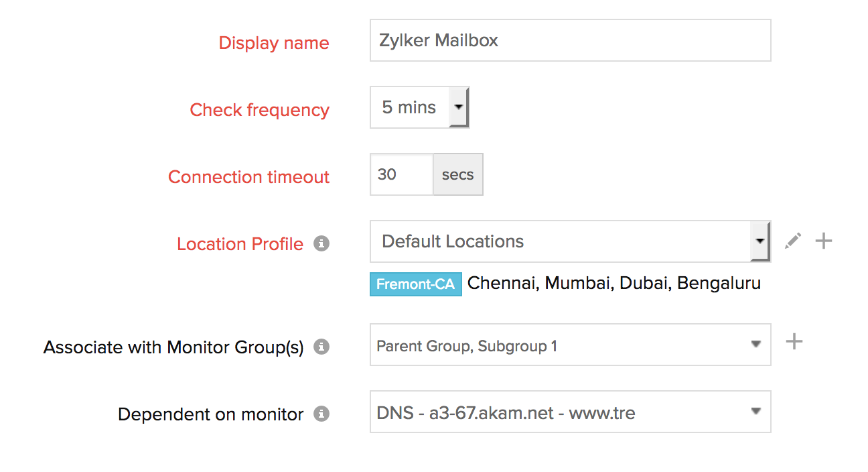The image size is (868, 472).
Task: Click the connection timeout field showing 30
Action: point(401,175)
